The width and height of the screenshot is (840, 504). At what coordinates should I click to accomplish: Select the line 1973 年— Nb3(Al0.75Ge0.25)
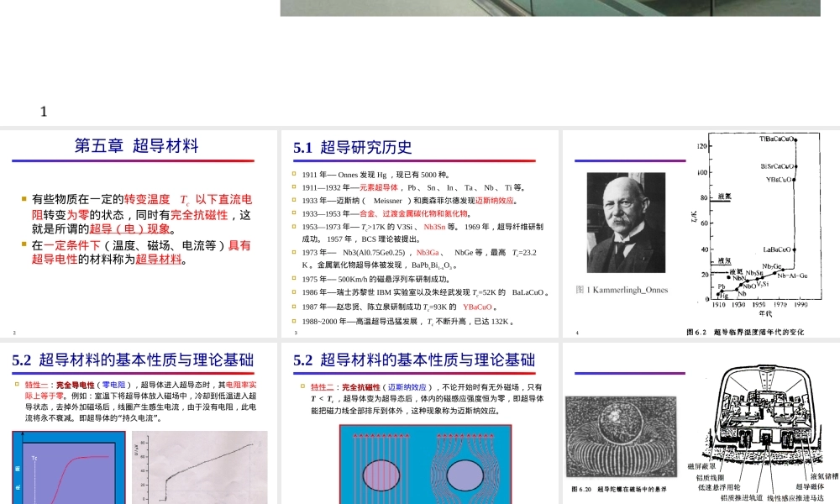(419, 258)
